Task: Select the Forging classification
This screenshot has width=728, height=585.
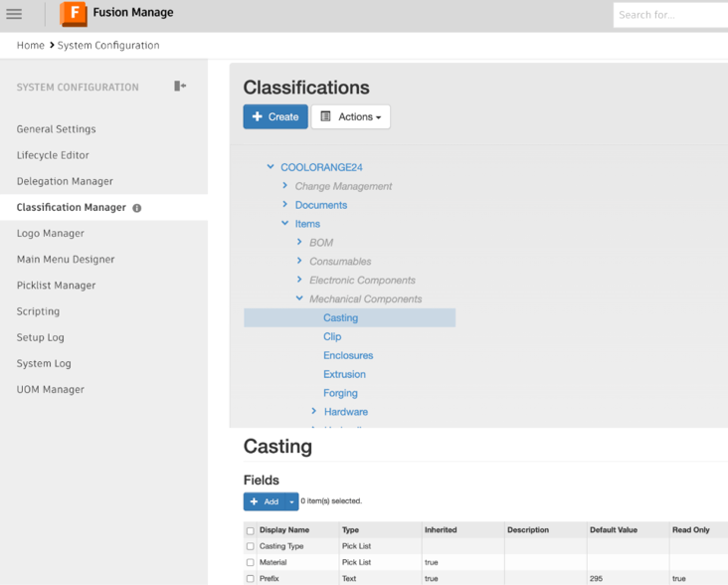Action: pos(340,393)
